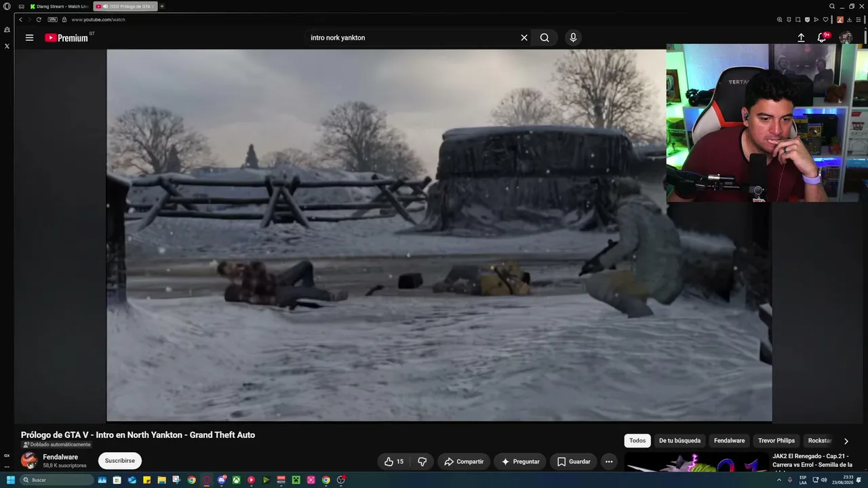This screenshot has width=868, height=488.
Task: Open the Aria AI sidebar icon
Action: pyautogui.click(x=7, y=30)
